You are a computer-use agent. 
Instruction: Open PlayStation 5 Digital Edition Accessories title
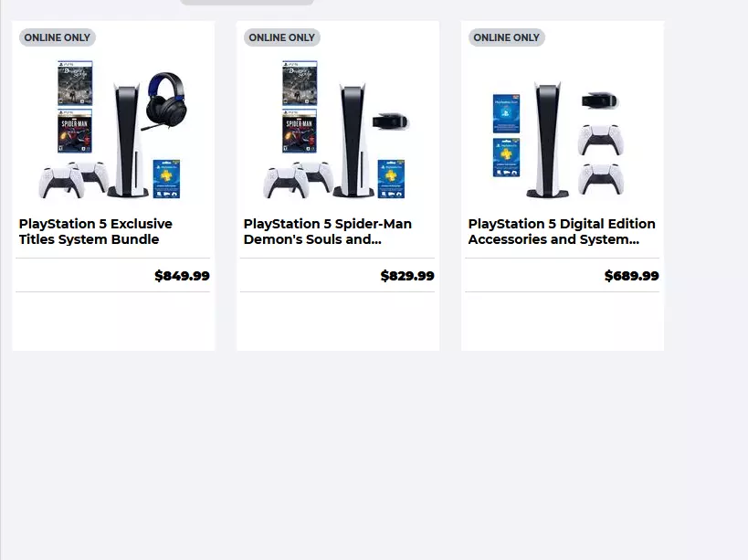pyautogui.click(x=562, y=231)
